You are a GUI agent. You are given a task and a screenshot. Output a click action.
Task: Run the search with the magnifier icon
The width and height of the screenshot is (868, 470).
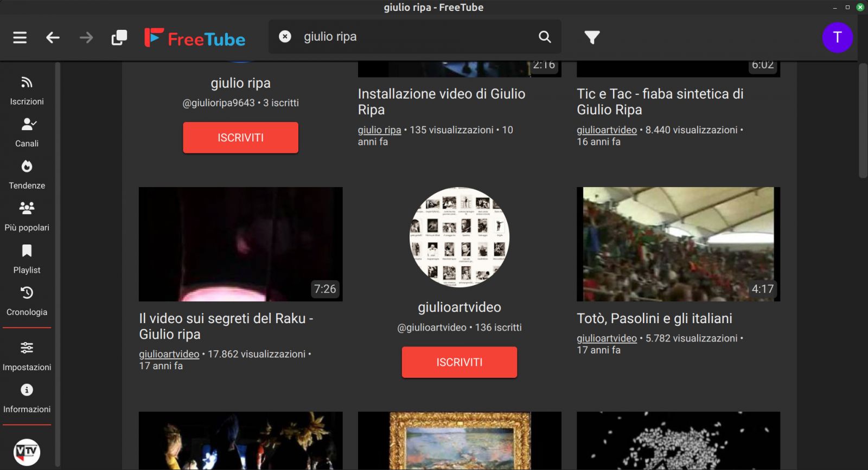(545, 36)
